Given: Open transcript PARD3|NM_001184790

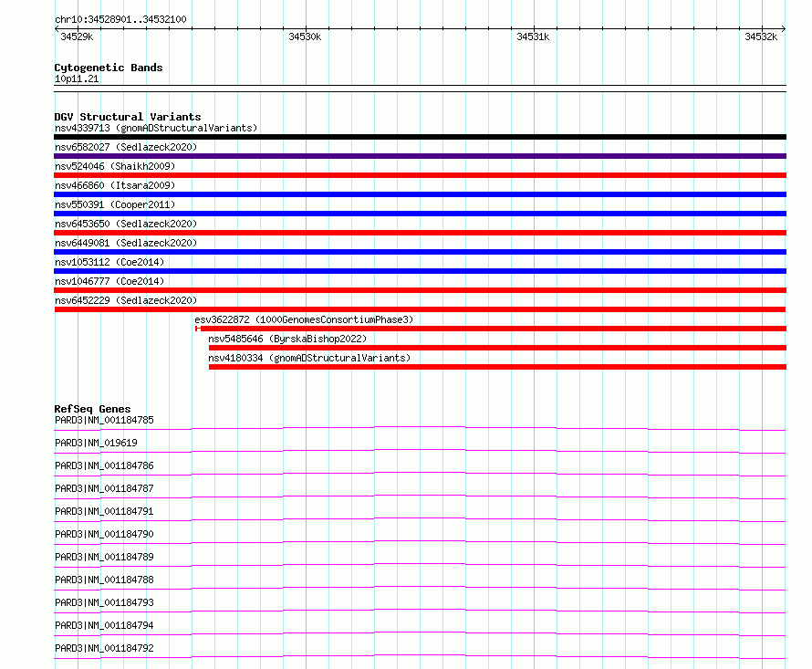Looking at the screenshot, I should [104, 534].
